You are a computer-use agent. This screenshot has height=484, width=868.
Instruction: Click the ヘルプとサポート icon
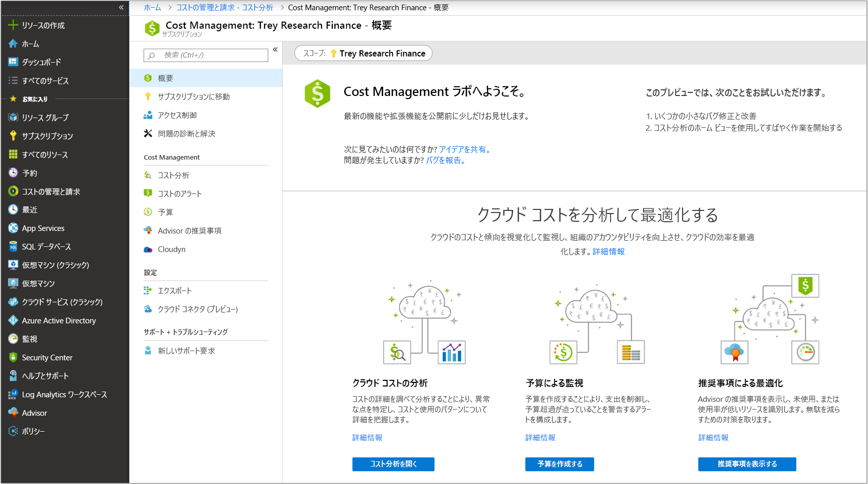(13, 376)
